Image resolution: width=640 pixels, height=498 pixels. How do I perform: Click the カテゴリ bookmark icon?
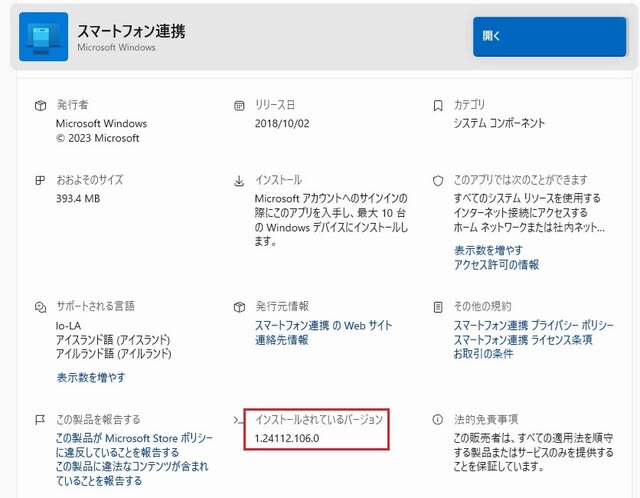(438, 106)
